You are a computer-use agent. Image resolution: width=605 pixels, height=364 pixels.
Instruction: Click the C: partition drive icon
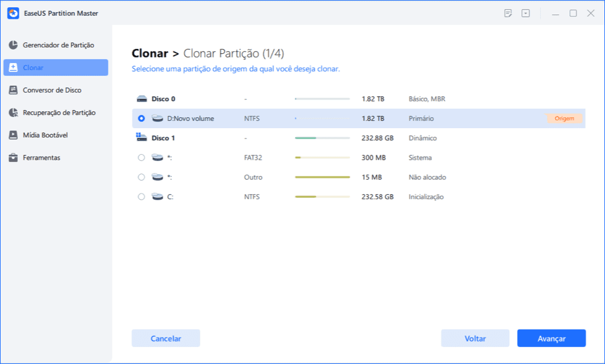tap(157, 197)
